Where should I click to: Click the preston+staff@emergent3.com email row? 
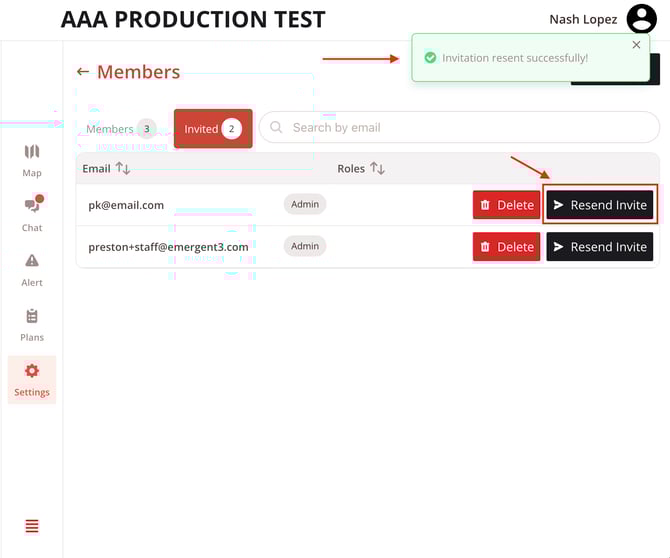[168, 247]
